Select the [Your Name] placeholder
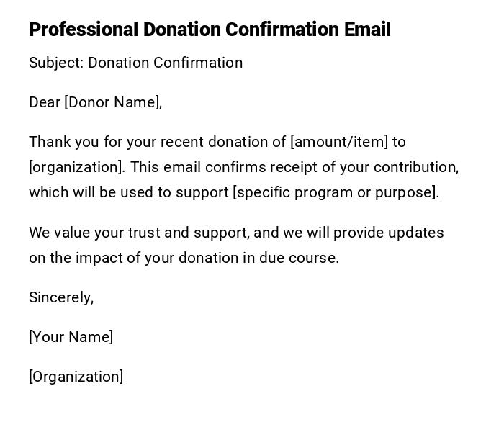 [71, 337]
